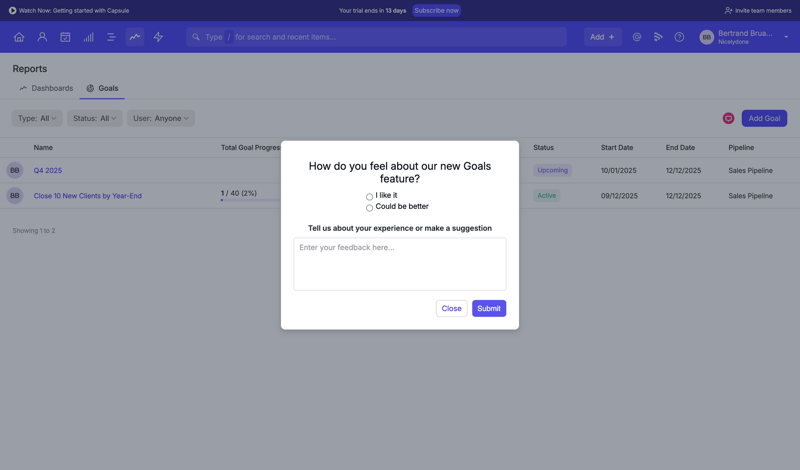This screenshot has width=800, height=470.
Task: Open the Projects list icon
Action: (x=111, y=37)
